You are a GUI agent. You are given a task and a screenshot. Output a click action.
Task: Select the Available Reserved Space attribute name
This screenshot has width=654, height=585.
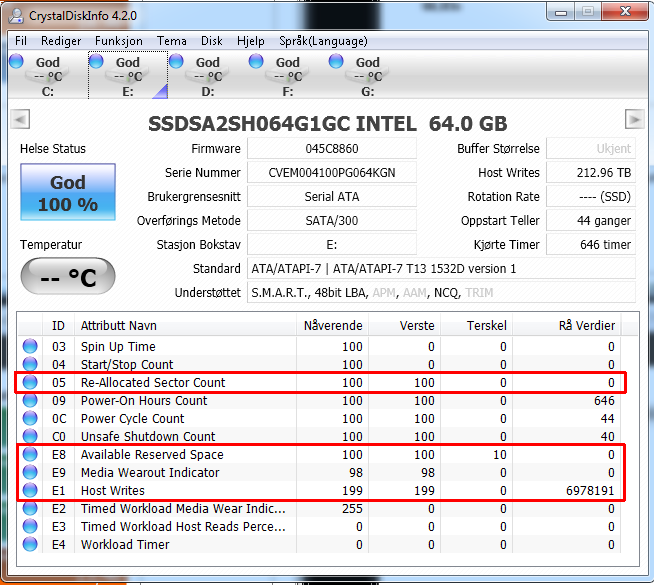pos(152,454)
